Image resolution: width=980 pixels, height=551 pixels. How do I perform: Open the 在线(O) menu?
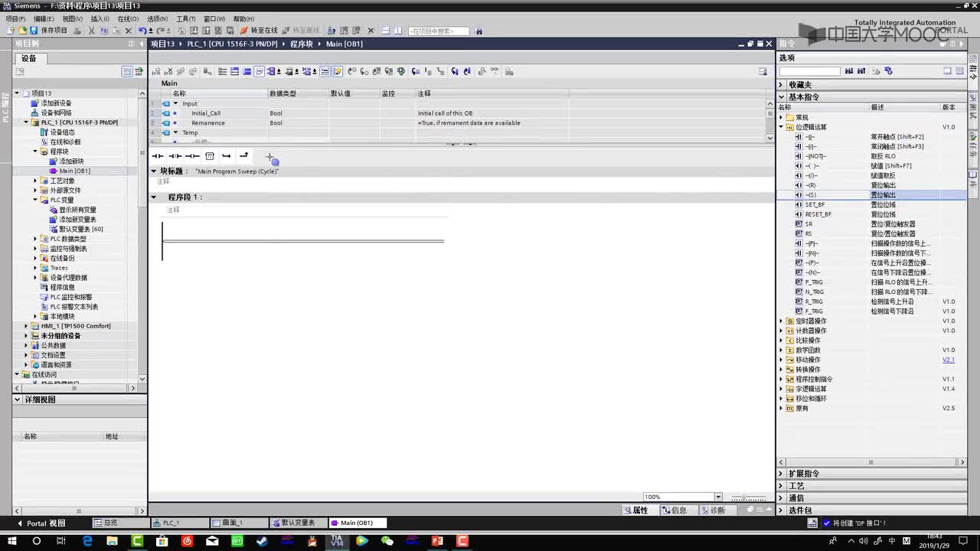tap(129, 18)
